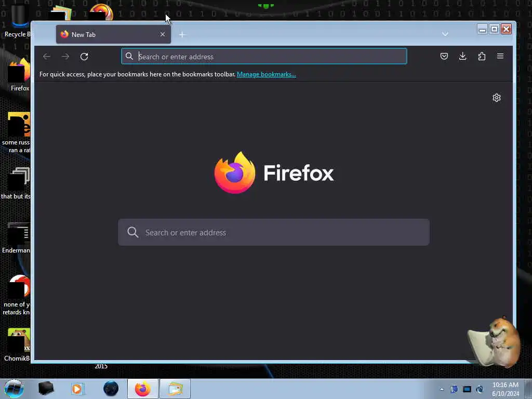Select the 'some russ' desktop icon
The height and width of the screenshot is (399, 532).
click(16, 132)
